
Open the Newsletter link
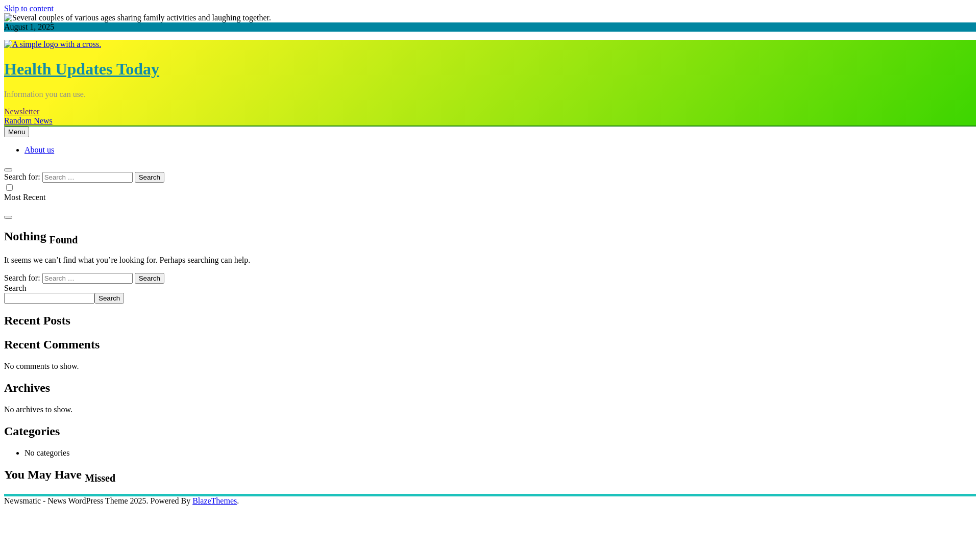coord(21,111)
